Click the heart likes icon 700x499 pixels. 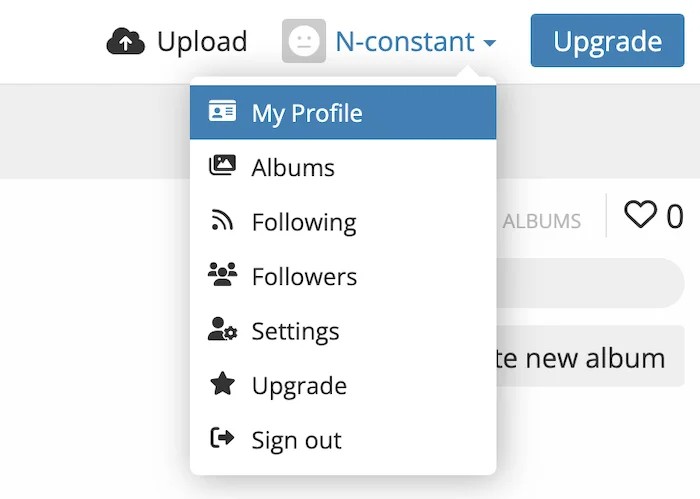tap(640, 214)
